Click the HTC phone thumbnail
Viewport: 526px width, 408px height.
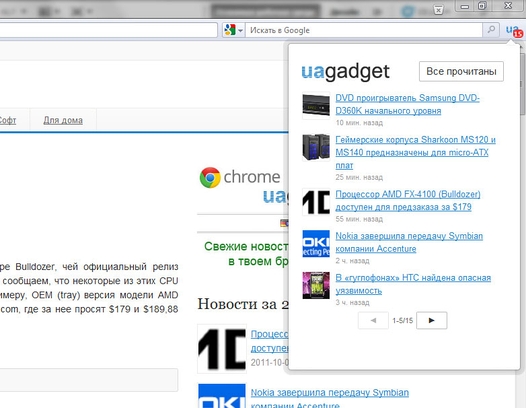click(316, 285)
